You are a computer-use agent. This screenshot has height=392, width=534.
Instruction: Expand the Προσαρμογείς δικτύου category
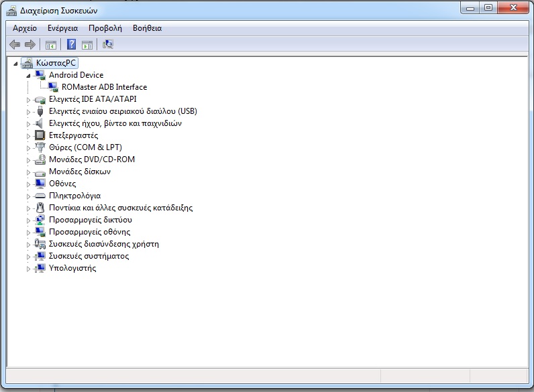(x=28, y=220)
